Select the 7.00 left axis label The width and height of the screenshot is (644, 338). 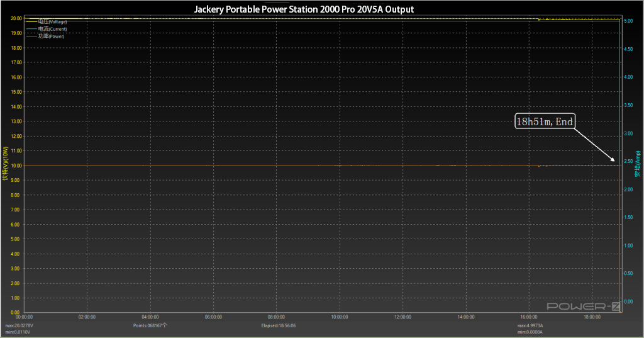pyautogui.click(x=15, y=210)
